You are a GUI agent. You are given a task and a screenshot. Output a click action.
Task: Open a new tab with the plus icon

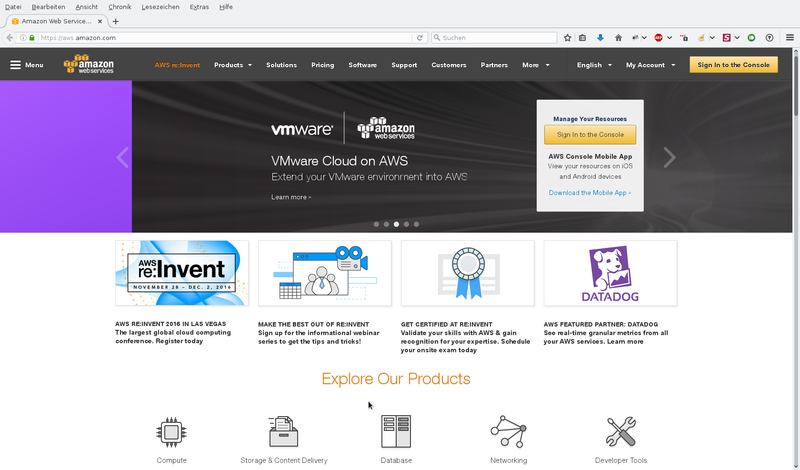click(x=115, y=21)
